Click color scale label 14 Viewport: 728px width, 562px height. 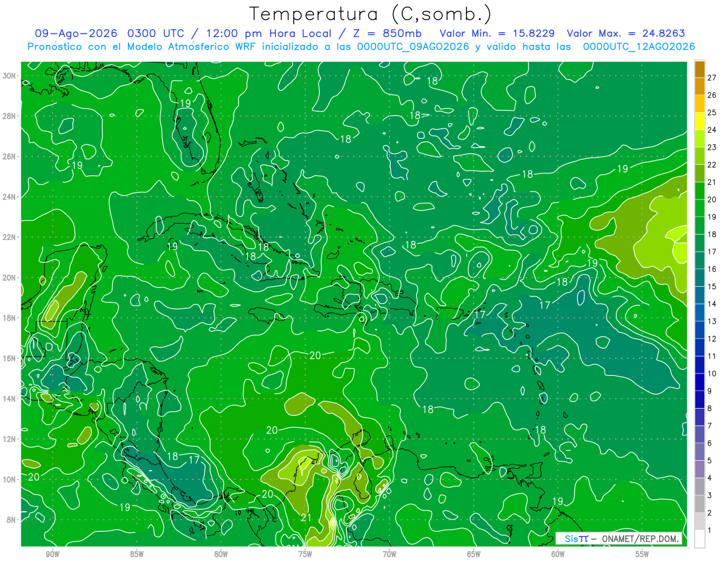point(712,304)
